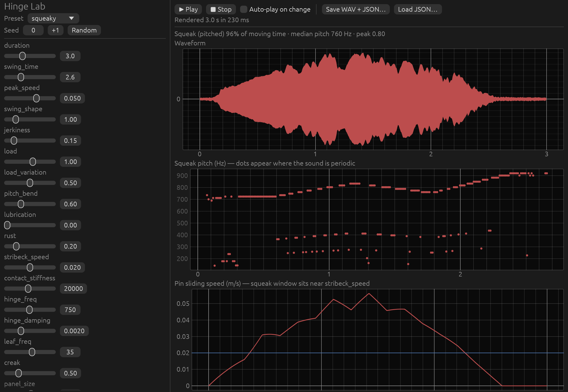Click Load JSON button
Image resolution: width=568 pixels, height=392 pixels.
tap(418, 9)
